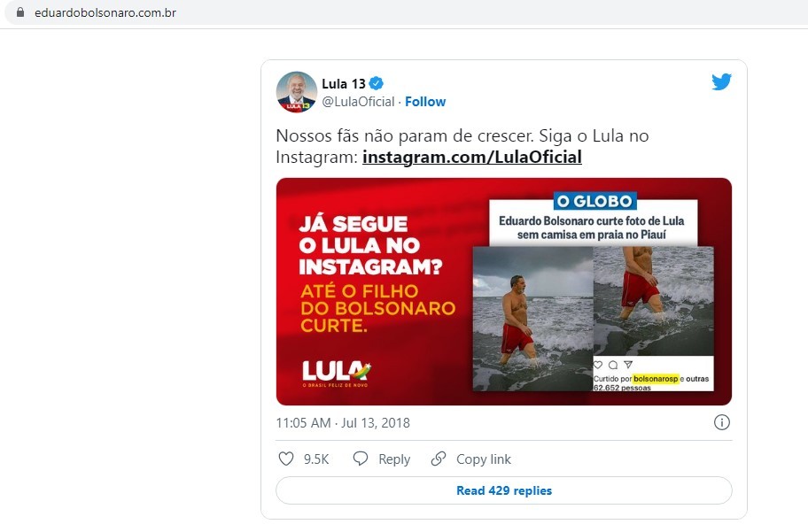Click the Twitter bird logo icon

pyautogui.click(x=721, y=82)
